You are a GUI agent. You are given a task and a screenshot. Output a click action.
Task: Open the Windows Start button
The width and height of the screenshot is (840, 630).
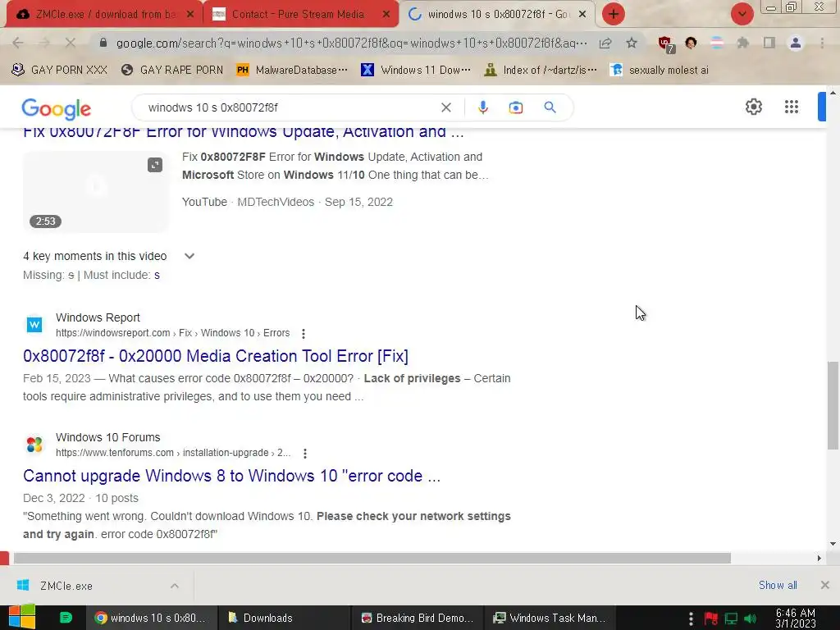21,617
